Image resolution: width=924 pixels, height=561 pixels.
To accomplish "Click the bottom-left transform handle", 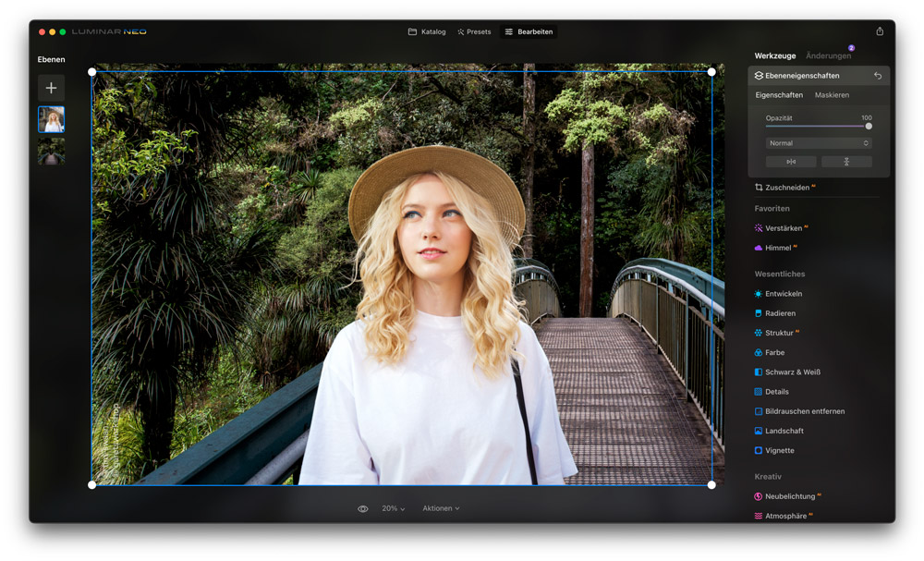I will [91, 485].
